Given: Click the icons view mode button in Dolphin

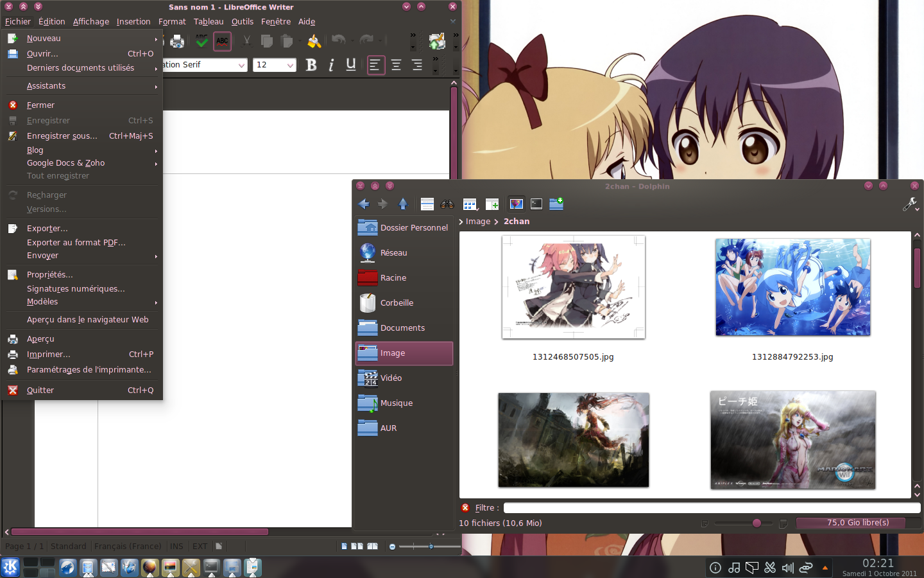Looking at the screenshot, I should click(x=470, y=204).
